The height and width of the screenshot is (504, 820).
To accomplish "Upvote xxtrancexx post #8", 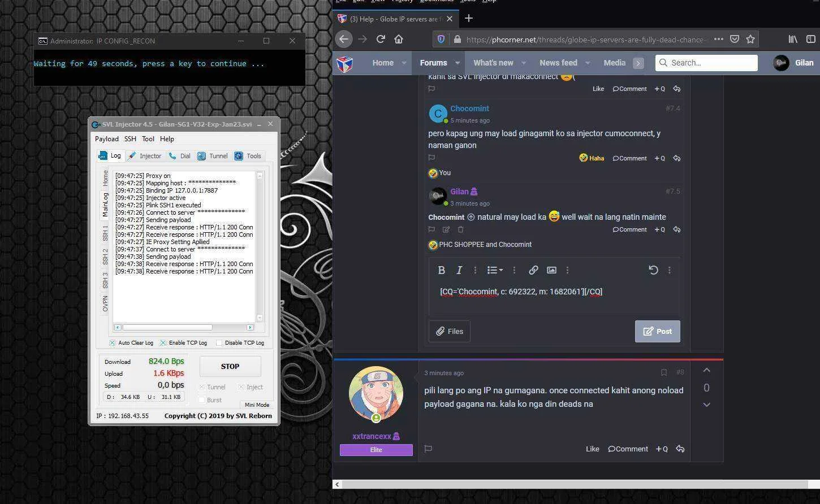I will tap(706, 371).
